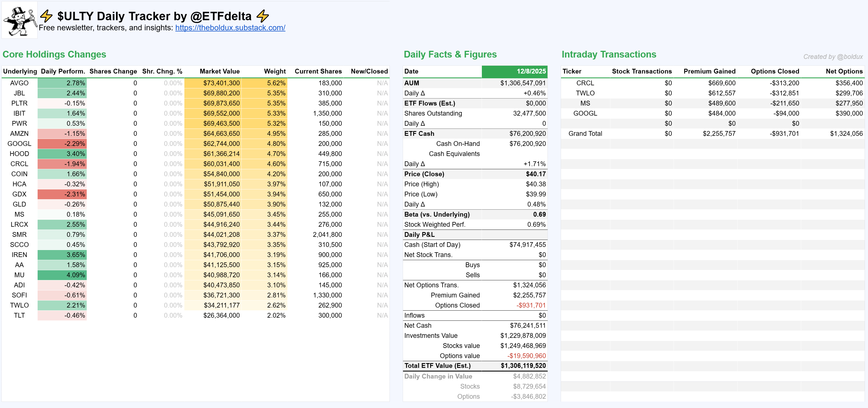
Task: Click the lightning bolt after @ETFdelta
Action: tap(262, 16)
